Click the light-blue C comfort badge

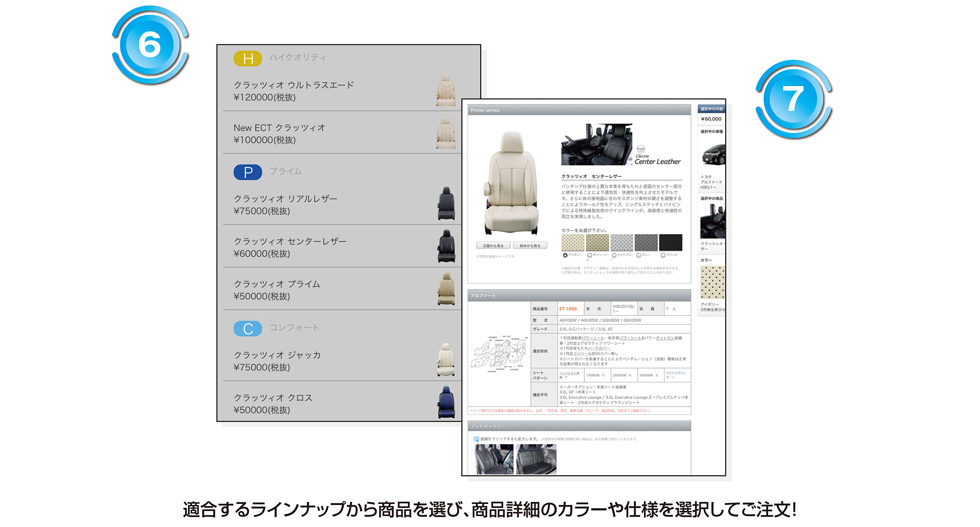pyautogui.click(x=248, y=328)
